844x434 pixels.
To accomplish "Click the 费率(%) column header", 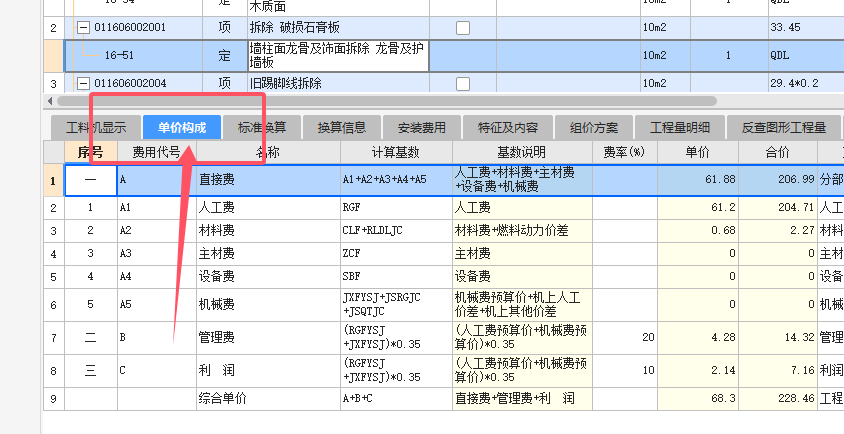I will (624, 152).
